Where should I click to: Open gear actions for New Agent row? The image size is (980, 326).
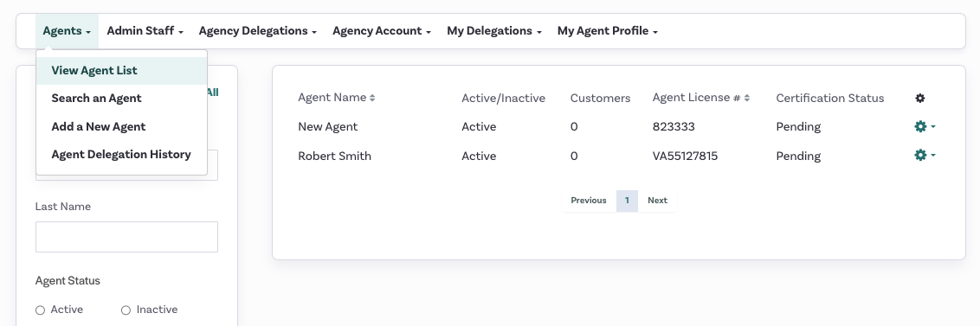[925, 127]
